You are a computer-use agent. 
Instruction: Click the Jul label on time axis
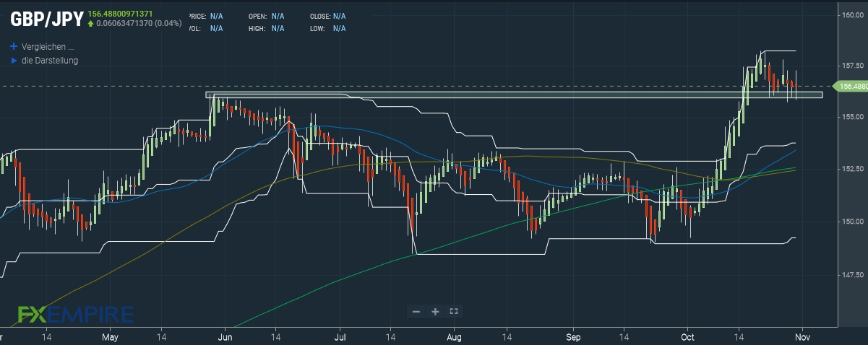pos(340,337)
